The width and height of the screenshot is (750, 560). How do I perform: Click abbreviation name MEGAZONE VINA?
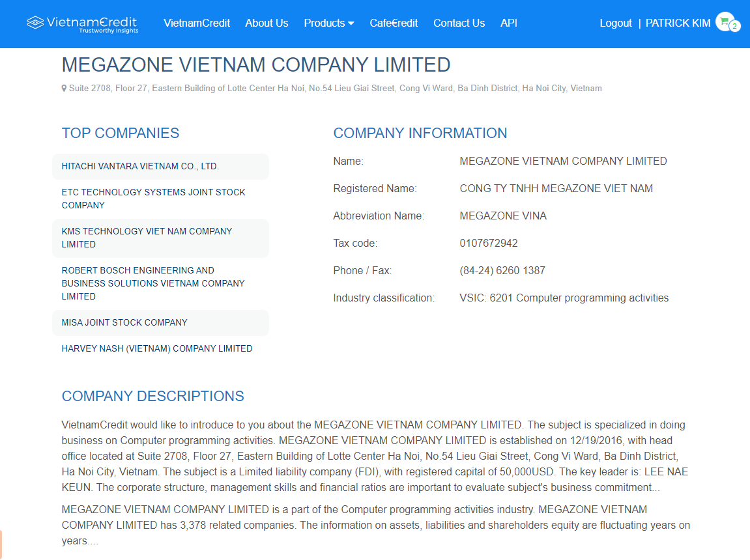pos(502,216)
